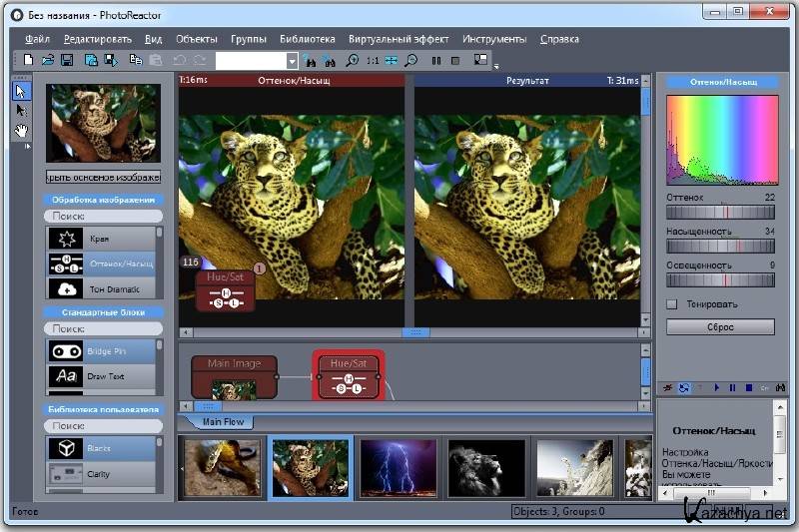The height and width of the screenshot is (532, 799).
Task: Click the Zoom in magnifier icon
Action: pyautogui.click(x=352, y=61)
